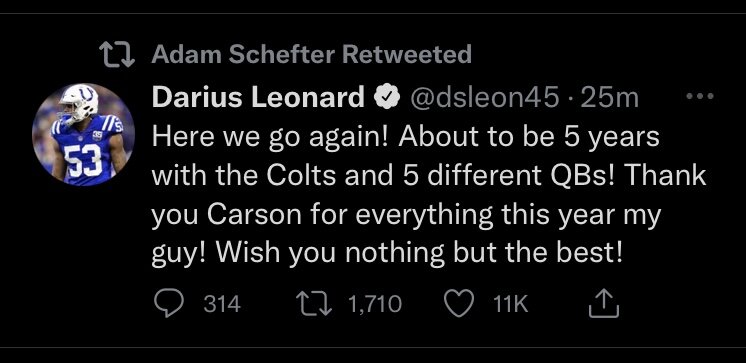Click the reply speech bubble icon
The image size is (746, 363).
[169, 304]
